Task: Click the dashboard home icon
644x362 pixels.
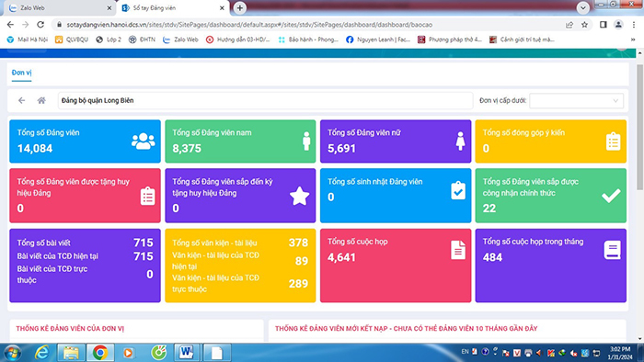Action: 41,100
